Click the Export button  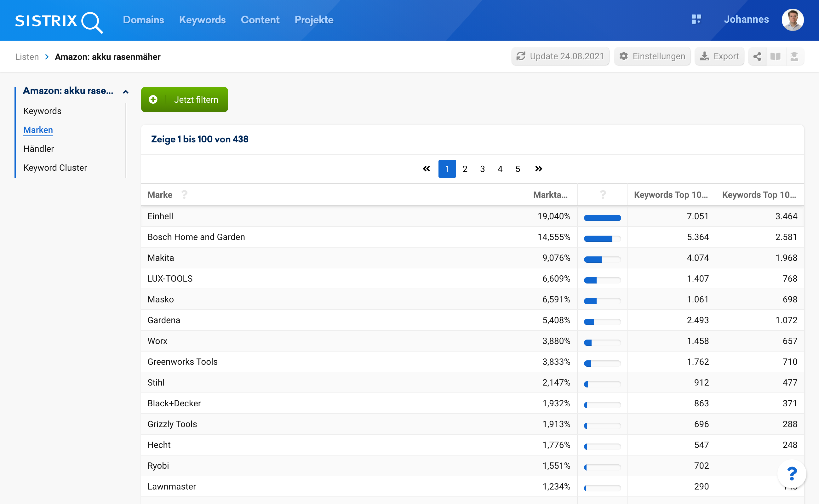click(719, 56)
